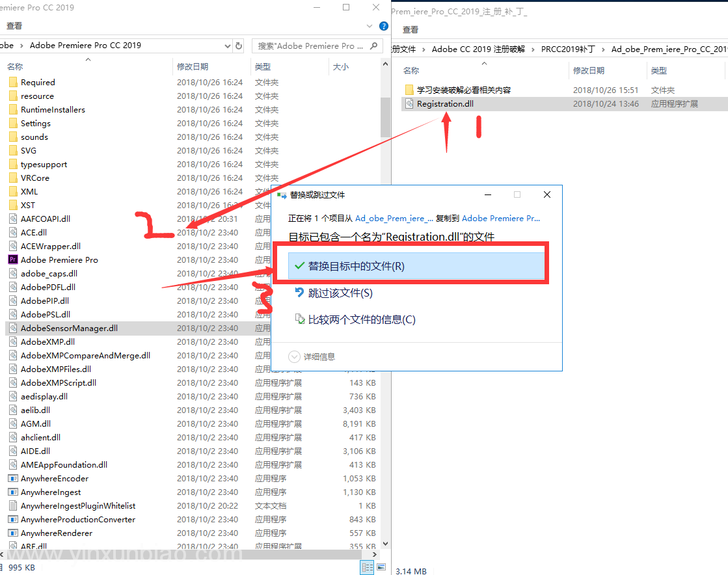Select the sounds folder icon
The width and height of the screenshot is (728, 575).
pyautogui.click(x=13, y=137)
